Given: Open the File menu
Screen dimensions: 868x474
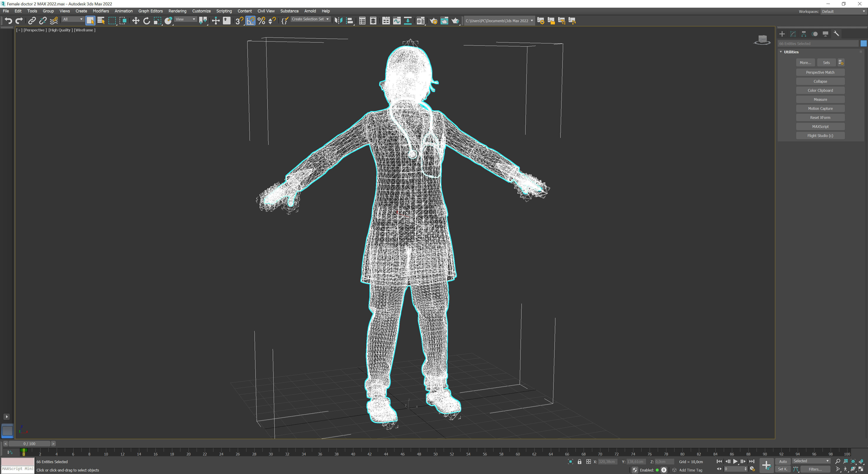Looking at the screenshot, I should point(6,11).
